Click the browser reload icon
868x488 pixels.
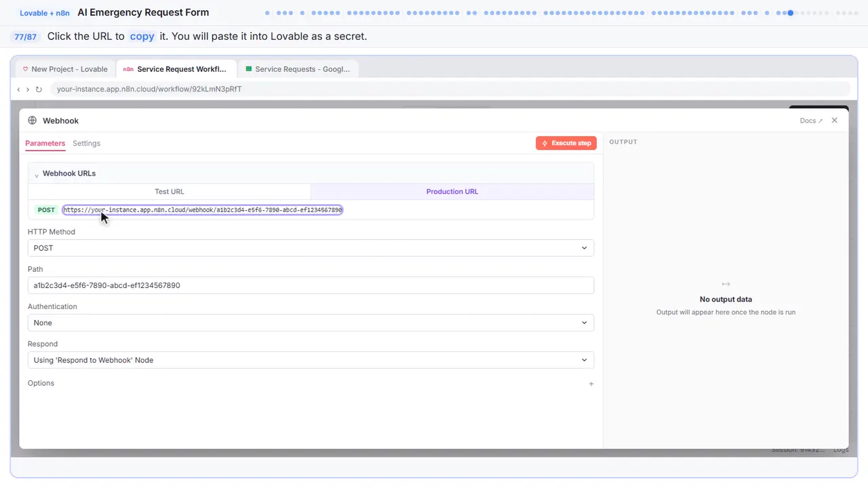[x=39, y=89]
